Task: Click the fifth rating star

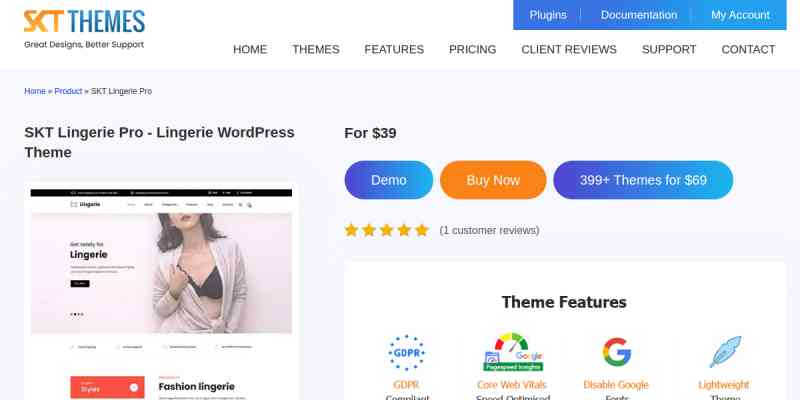Action: 421,230
